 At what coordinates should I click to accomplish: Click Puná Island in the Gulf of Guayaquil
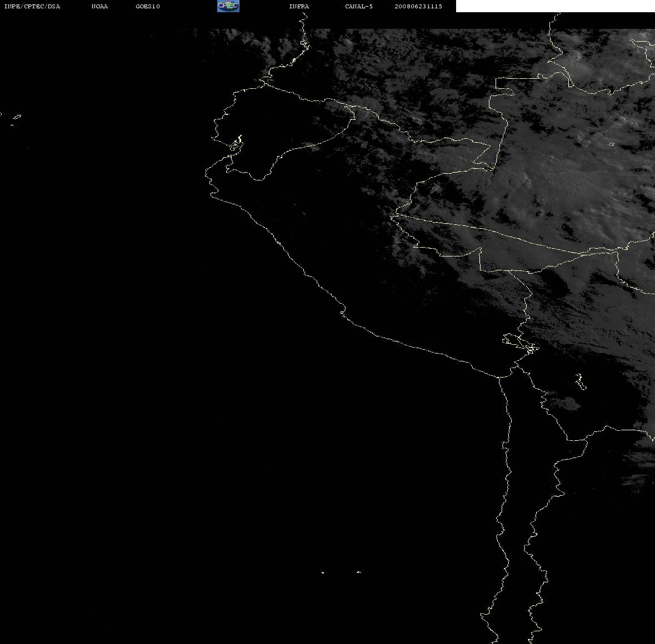click(236, 144)
